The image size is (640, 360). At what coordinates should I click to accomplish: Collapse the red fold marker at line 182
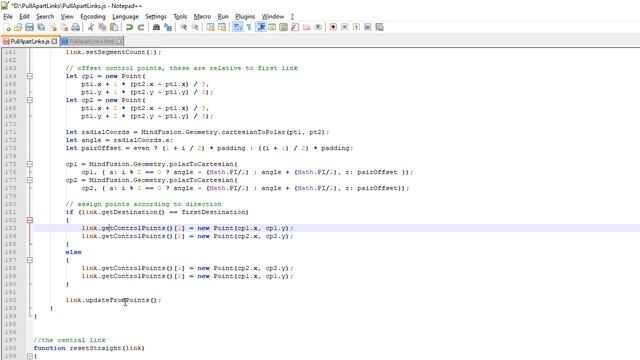point(30,220)
